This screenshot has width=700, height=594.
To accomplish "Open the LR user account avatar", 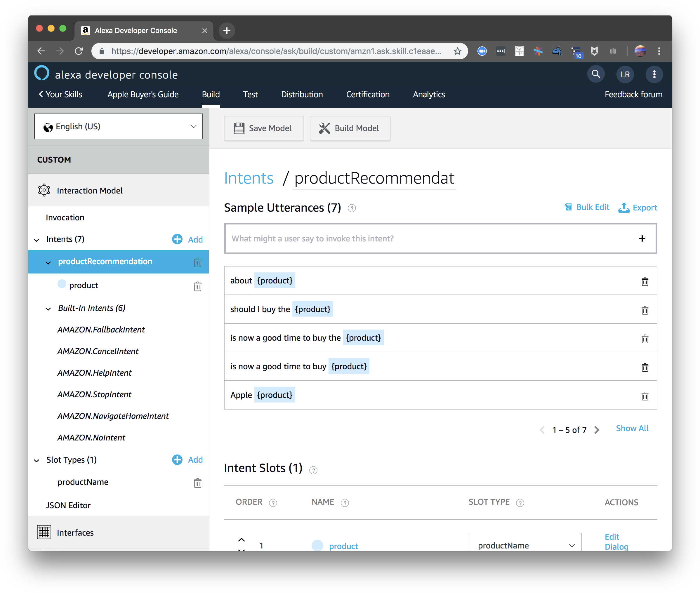I will [x=625, y=74].
